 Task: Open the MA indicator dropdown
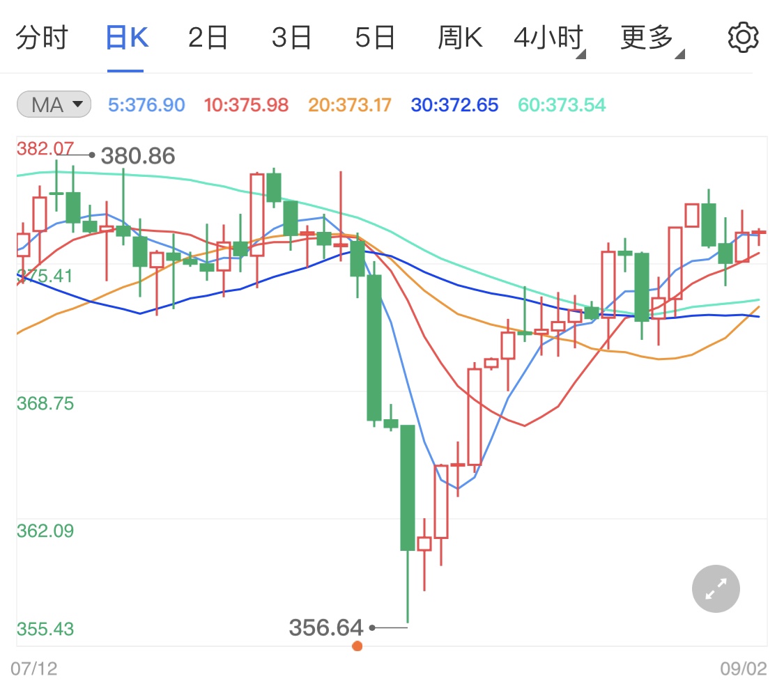(54, 103)
